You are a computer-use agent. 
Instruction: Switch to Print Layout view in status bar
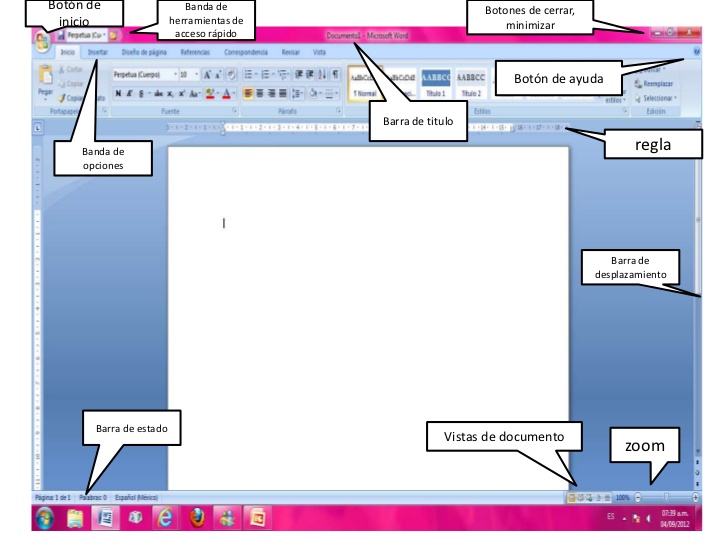pyautogui.click(x=572, y=498)
